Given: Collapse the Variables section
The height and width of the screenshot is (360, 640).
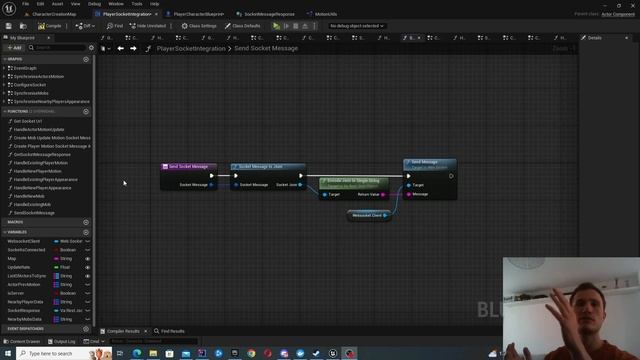Looking at the screenshot, I should coord(4,232).
